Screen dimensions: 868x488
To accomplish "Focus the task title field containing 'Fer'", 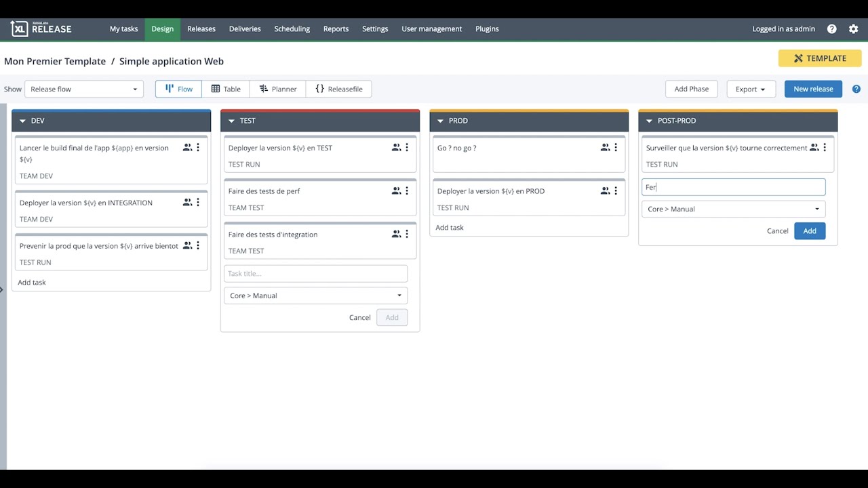I will click(734, 187).
